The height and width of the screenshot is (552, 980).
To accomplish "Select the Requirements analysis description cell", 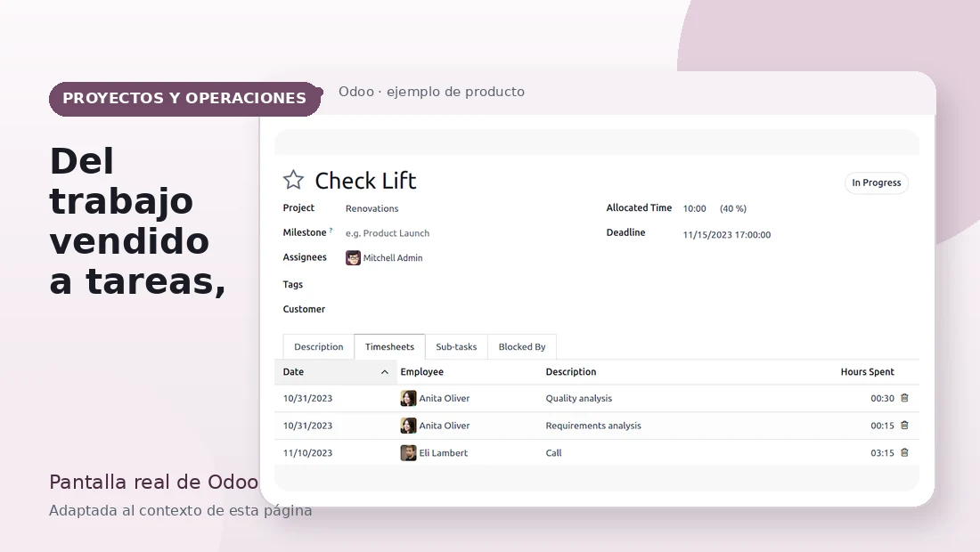I will click(593, 426).
